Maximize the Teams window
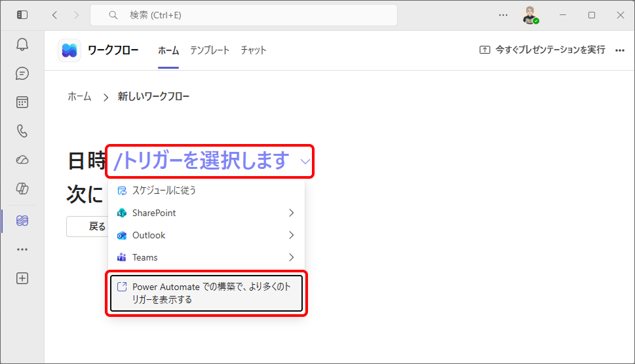635x364 pixels. tap(592, 15)
